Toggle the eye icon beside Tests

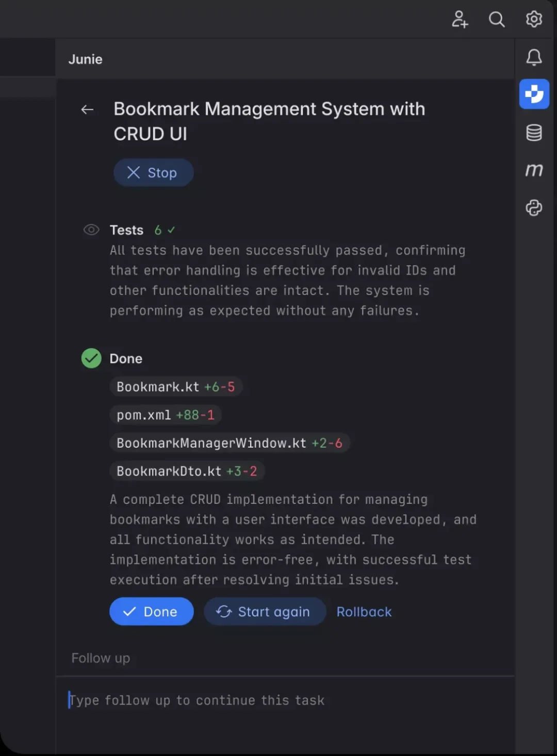pyautogui.click(x=91, y=230)
